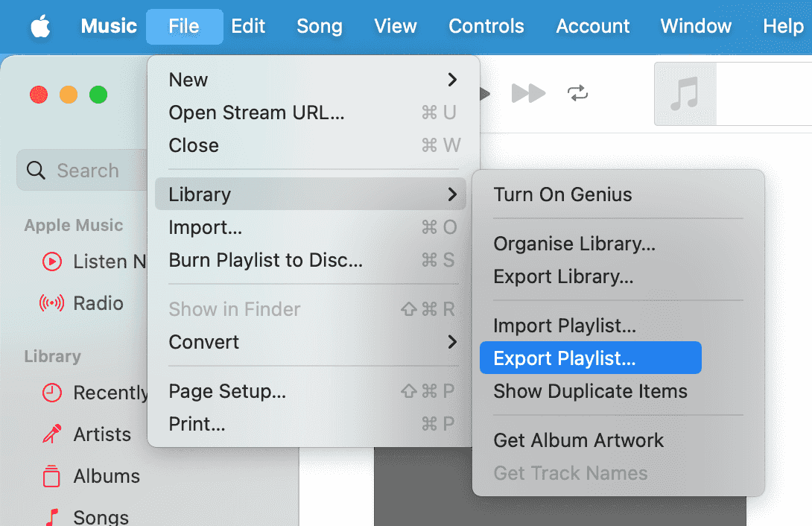Select the Artists microphone icon

coord(52,434)
